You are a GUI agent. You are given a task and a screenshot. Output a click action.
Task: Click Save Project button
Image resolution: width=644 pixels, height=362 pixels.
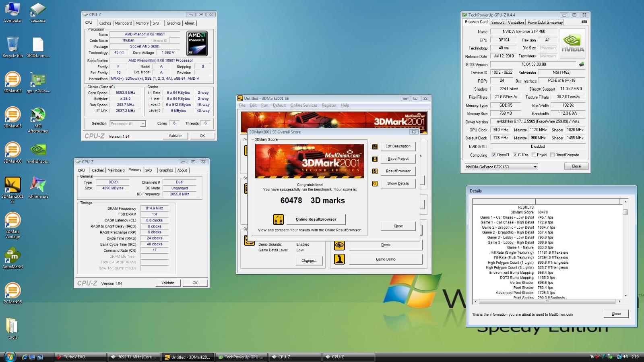(398, 159)
